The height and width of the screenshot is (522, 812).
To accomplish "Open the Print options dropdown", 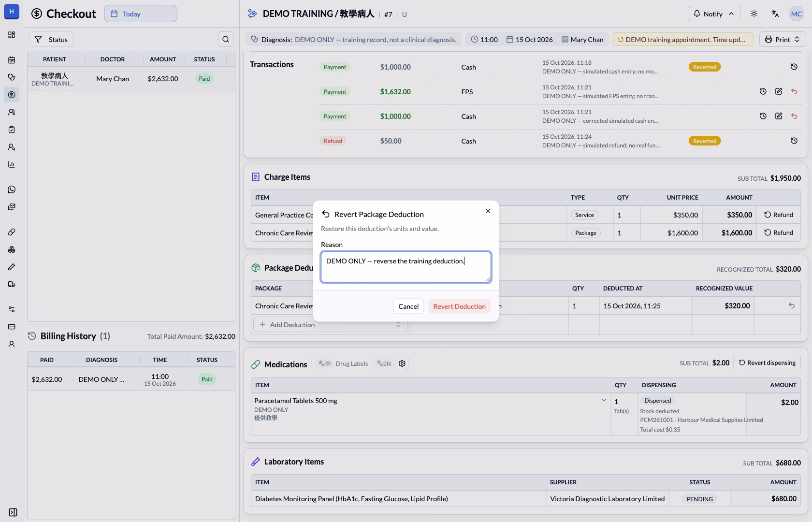I will pos(783,39).
